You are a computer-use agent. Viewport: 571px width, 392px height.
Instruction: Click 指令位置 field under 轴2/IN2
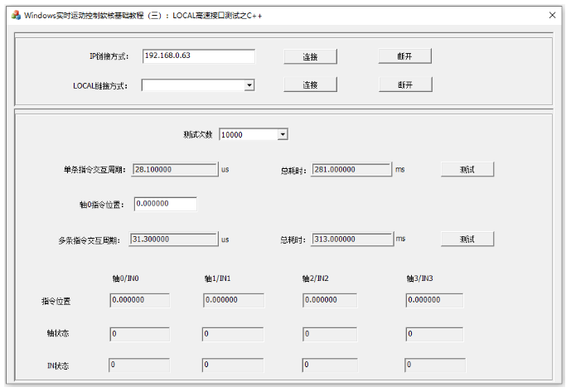(x=330, y=300)
